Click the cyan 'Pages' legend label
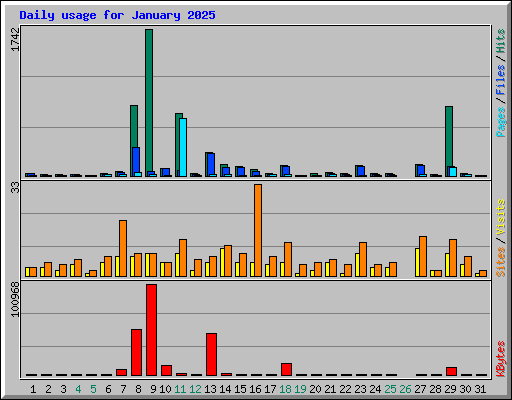512x400 pixels. pos(500,122)
